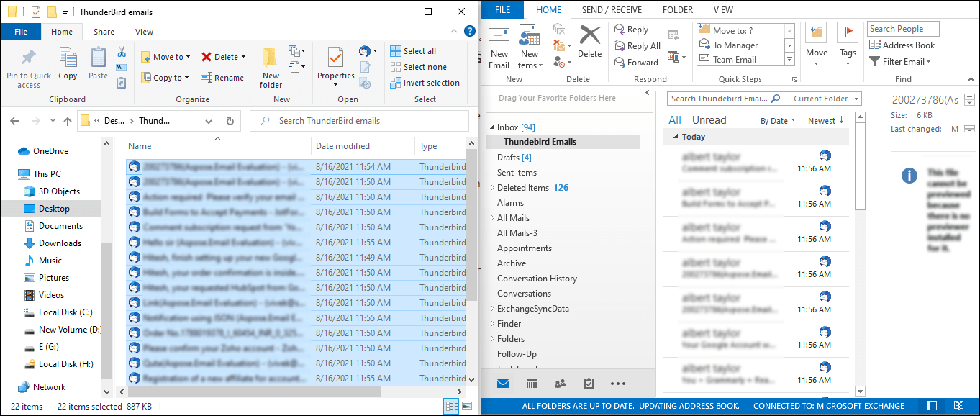Refresh the Explorer address bar
Screen dimensions: 980x416
point(230,121)
